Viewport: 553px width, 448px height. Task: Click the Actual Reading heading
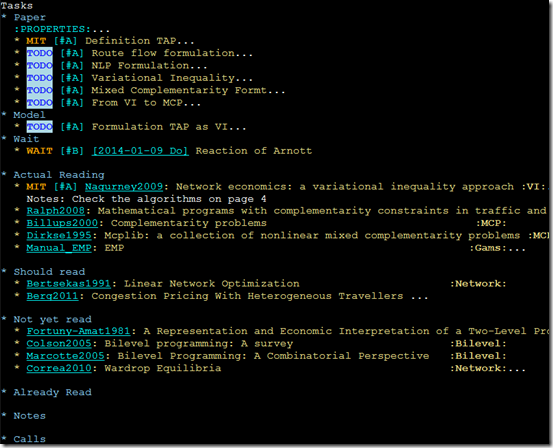(59, 175)
